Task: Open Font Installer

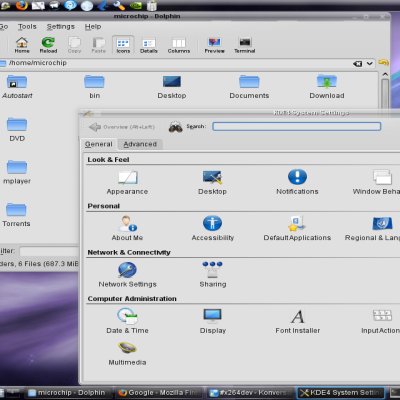Action: pos(298,321)
